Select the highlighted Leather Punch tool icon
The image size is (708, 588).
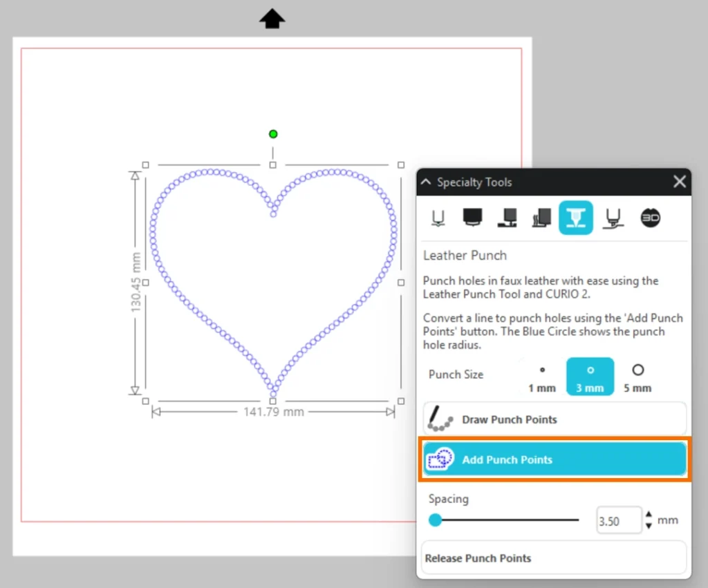[x=576, y=218]
